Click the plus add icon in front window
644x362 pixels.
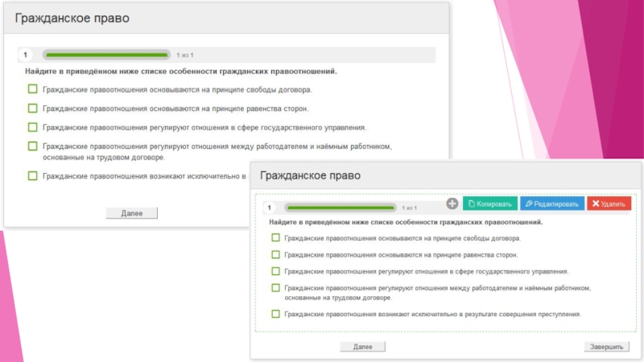click(452, 204)
